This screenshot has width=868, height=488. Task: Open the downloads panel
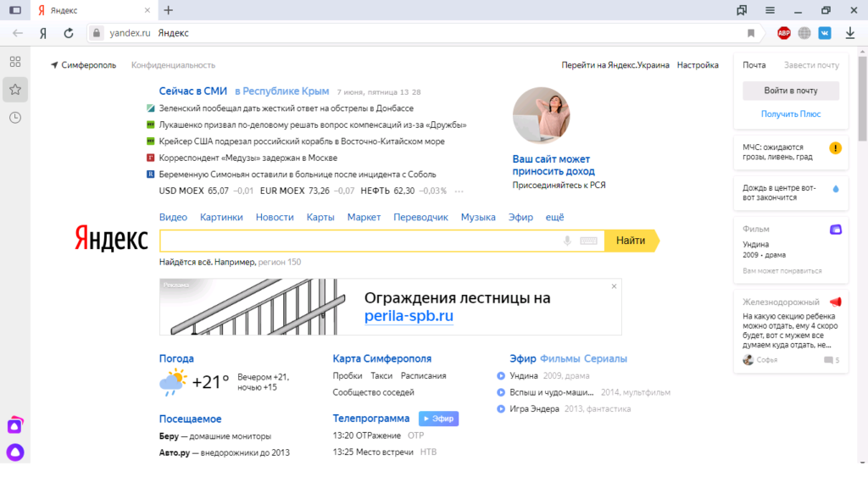point(850,33)
